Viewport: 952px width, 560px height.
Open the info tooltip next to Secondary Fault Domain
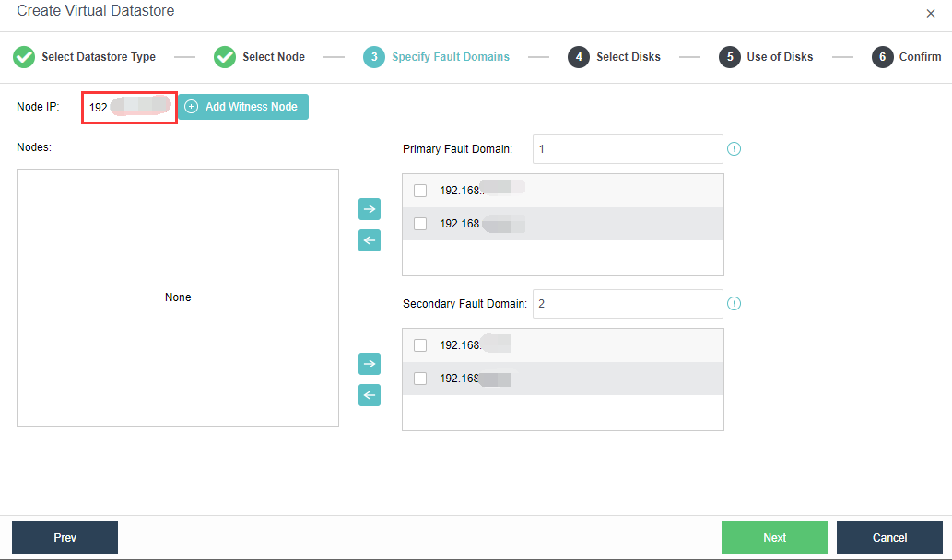[x=735, y=303]
